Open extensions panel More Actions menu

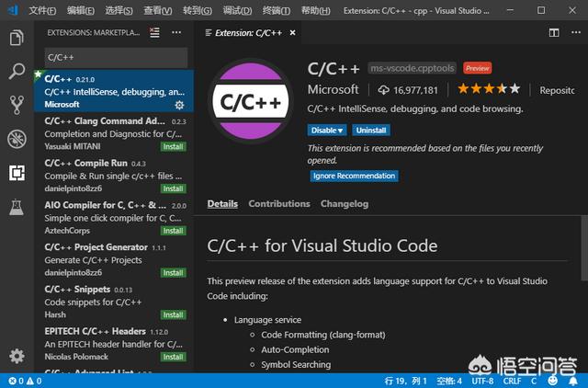[x=176, y=33]
